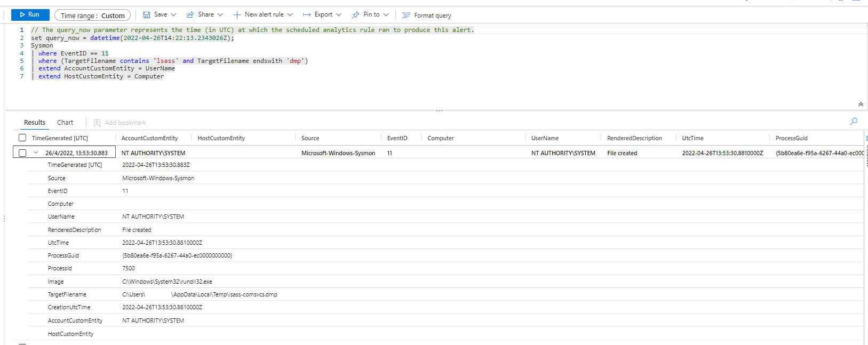The image size is (868, 345).
Task: Click the TimeGenerated [UTC] column header
Action: (60, 138)
